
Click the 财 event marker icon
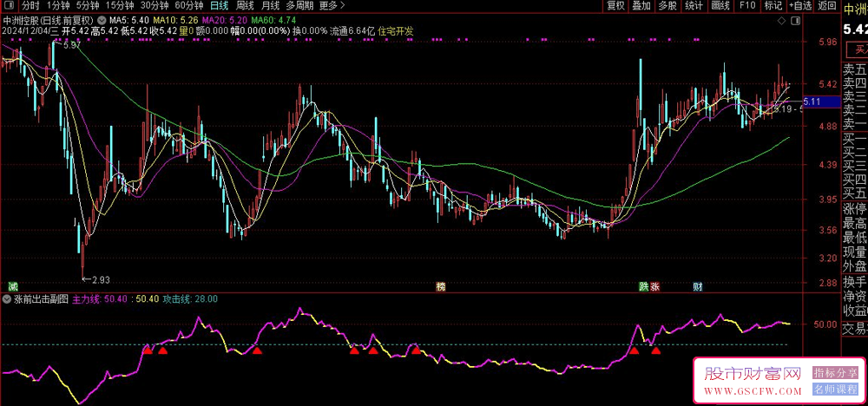click(697, 285)
